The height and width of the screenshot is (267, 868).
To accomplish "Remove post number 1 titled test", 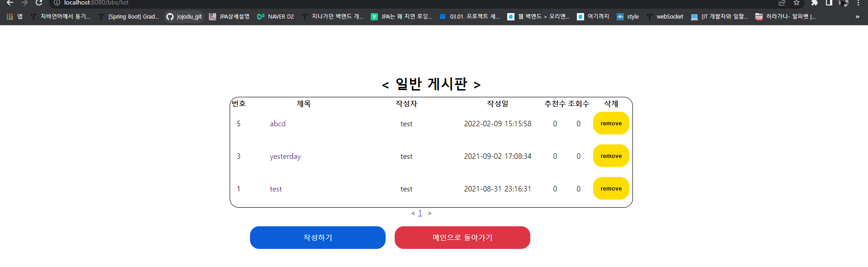I will [x=611, y=188].
